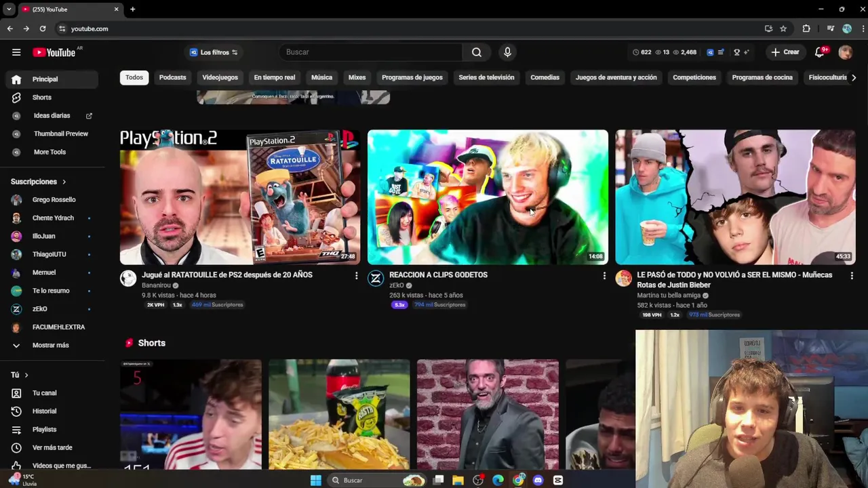Open the Justin Bieber video thumbnail
868x488 pixels.
(x=735, y=197)
